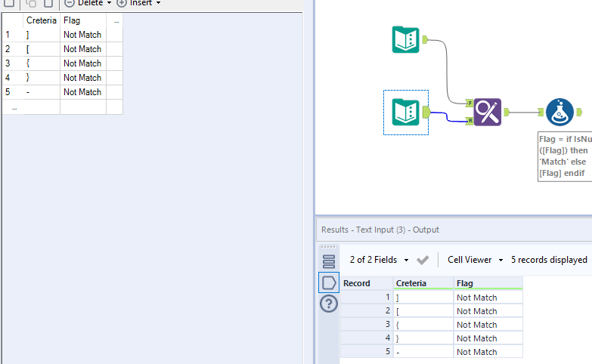Viewport: 592px width, 364px height.
Task: Select row 2 header in config table
Action: pyautogui.click(x=12, y=49)
